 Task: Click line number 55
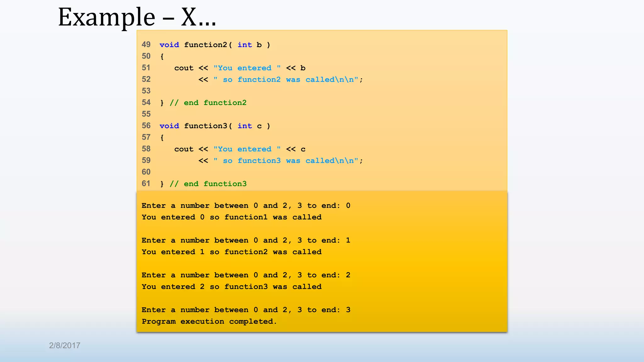[146, 114]
